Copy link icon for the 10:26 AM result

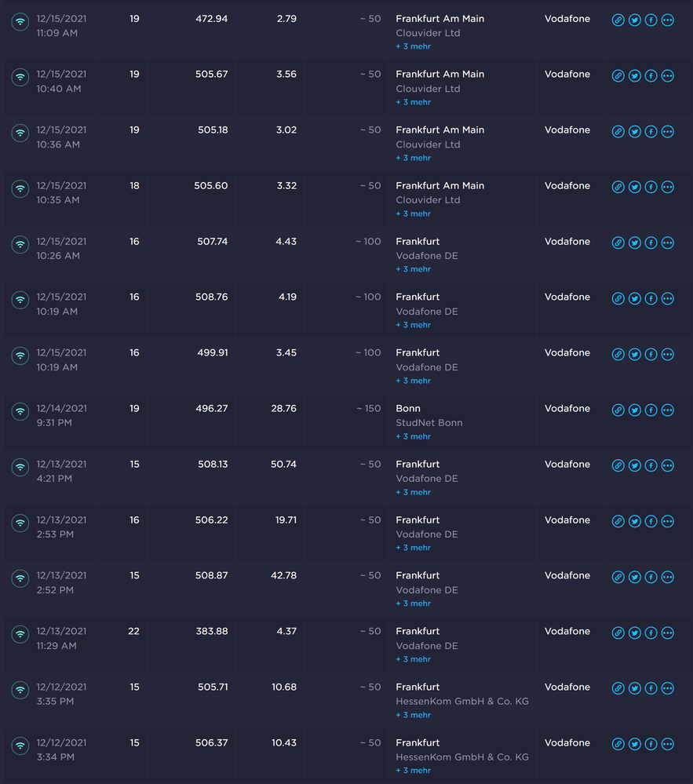point(618,243)
